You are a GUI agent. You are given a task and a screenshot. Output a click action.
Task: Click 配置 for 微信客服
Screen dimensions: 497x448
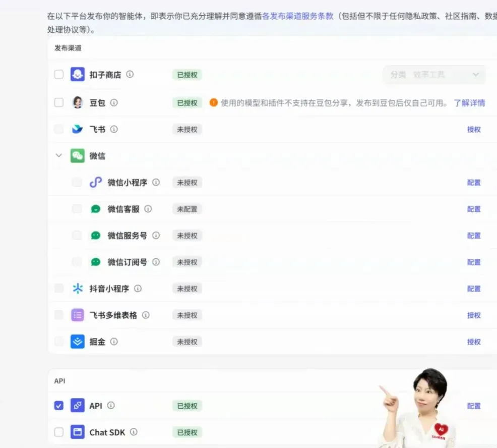click(474, 209)
